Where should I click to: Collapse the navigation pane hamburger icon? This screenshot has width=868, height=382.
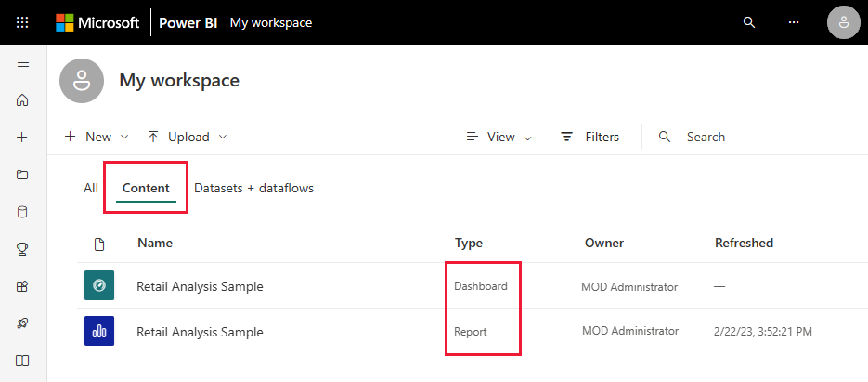tap(22, 63)
